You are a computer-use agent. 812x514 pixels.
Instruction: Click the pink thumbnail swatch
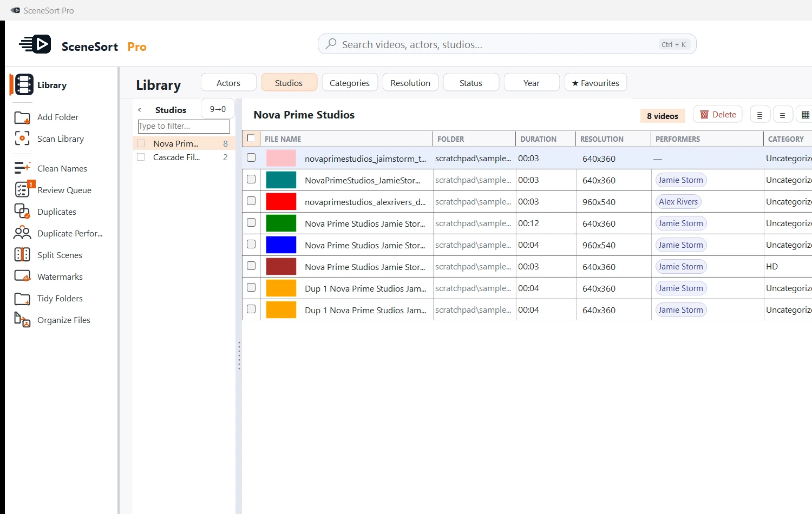pyautogui.click(x=281, y=159)
